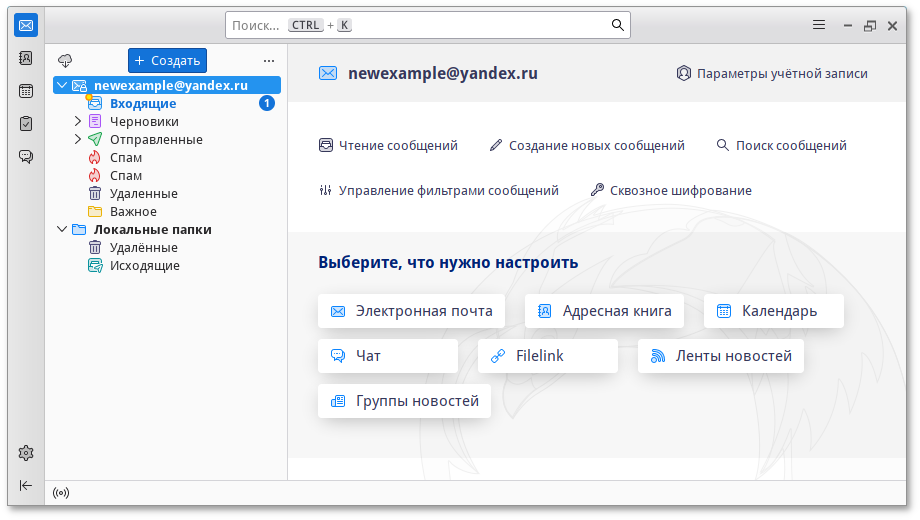Click the search magnifier icon
This screenshot has width=920, height=520.
618,25
